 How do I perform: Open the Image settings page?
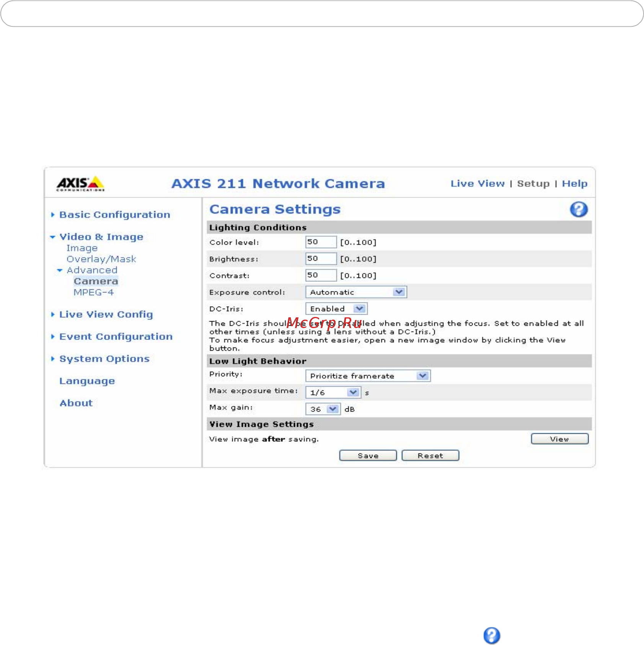82,248
